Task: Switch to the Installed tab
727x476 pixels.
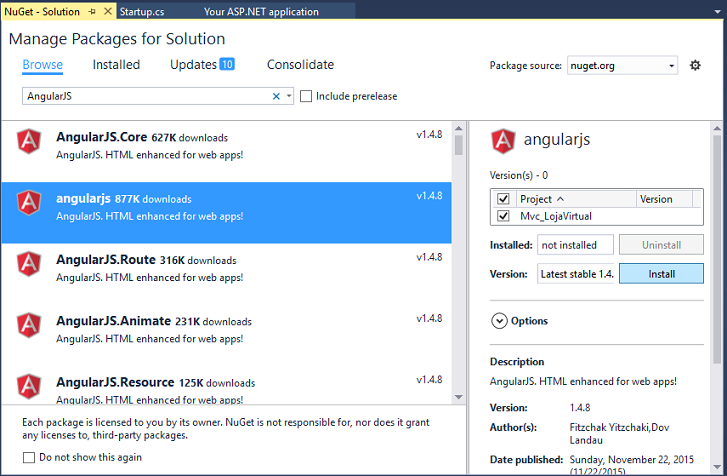Action: coord(116,64)
